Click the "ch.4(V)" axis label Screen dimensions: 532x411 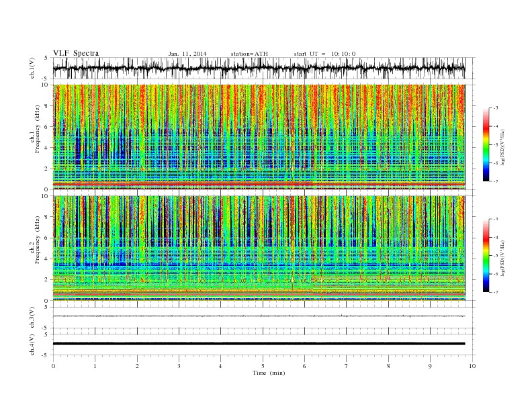click(x=32, y=345)
